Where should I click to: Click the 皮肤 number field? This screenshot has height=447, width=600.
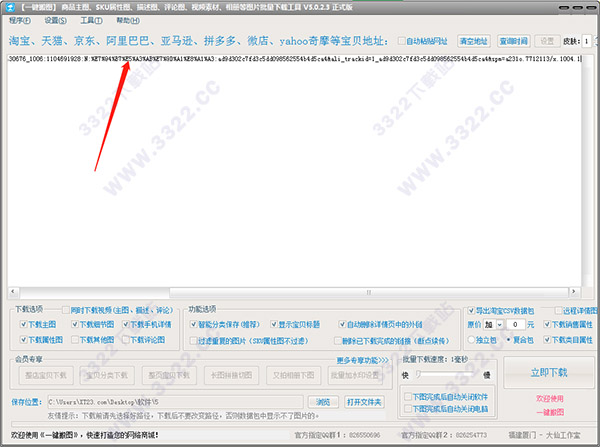586,41
